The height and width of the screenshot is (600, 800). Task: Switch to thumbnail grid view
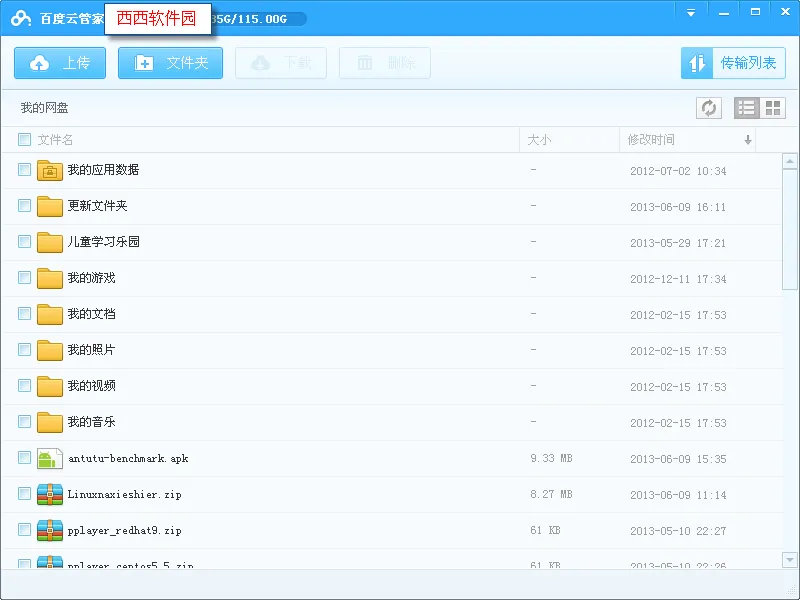(x=771, y=108)
